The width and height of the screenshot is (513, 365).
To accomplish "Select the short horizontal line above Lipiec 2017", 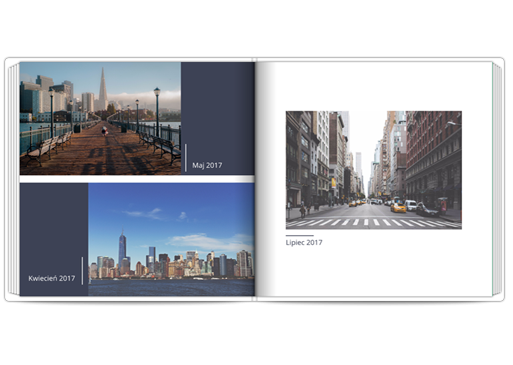I will click(300, 236).
